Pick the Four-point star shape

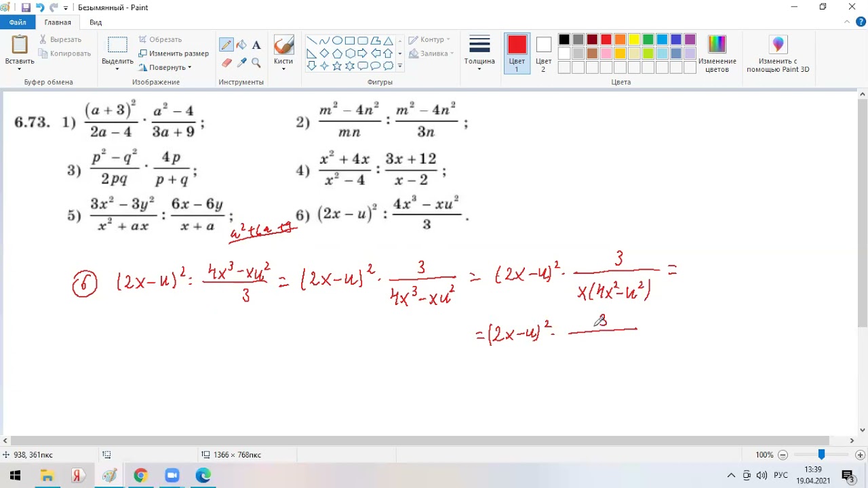tap(324, 66)
